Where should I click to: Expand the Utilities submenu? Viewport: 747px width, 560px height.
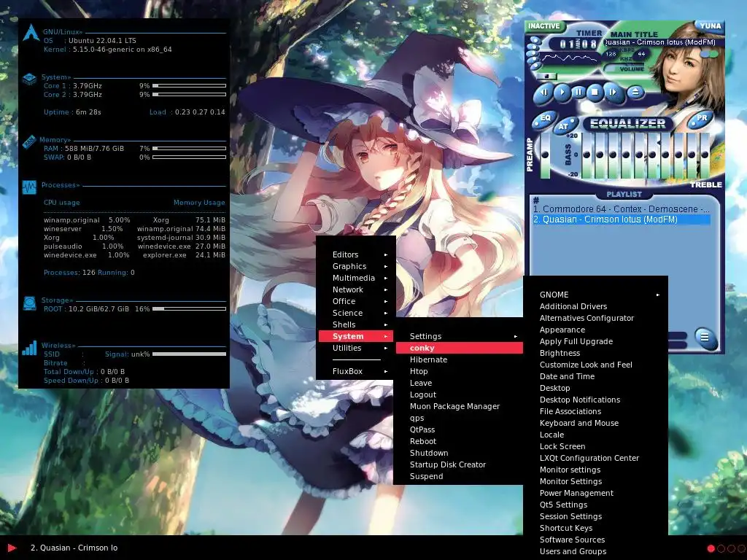(x=356, y=348)
